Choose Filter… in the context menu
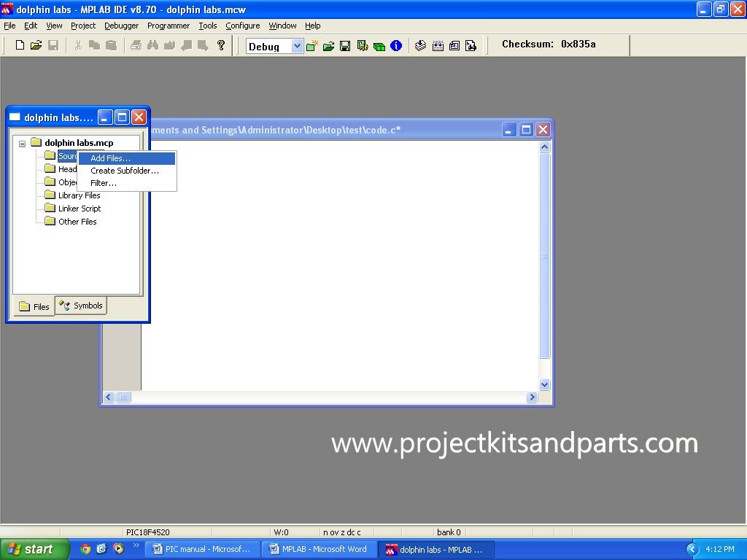Screen dimensions: 747x560 click(104, 183)
